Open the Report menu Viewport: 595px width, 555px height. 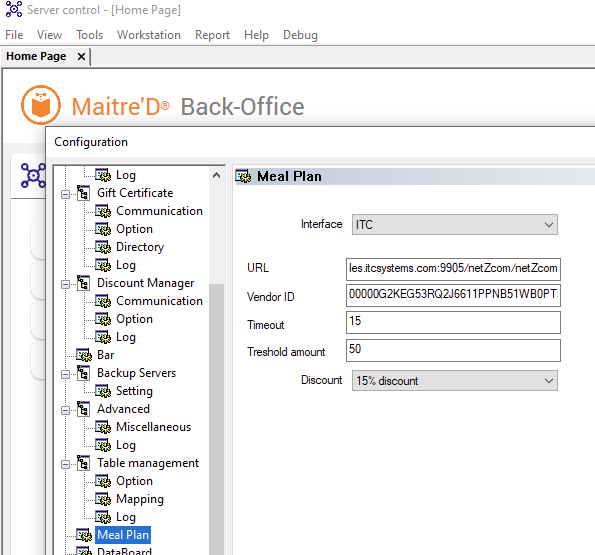click(212, 35)
